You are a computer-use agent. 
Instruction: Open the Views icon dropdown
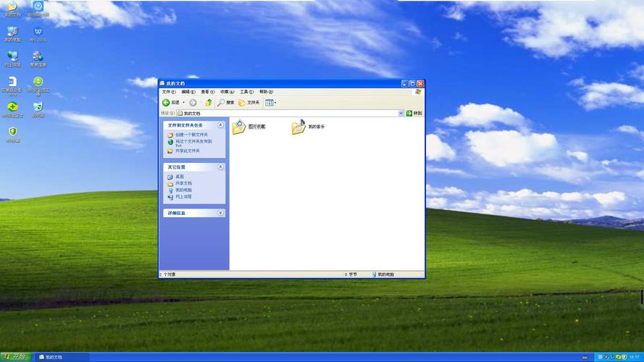(271, 103)
